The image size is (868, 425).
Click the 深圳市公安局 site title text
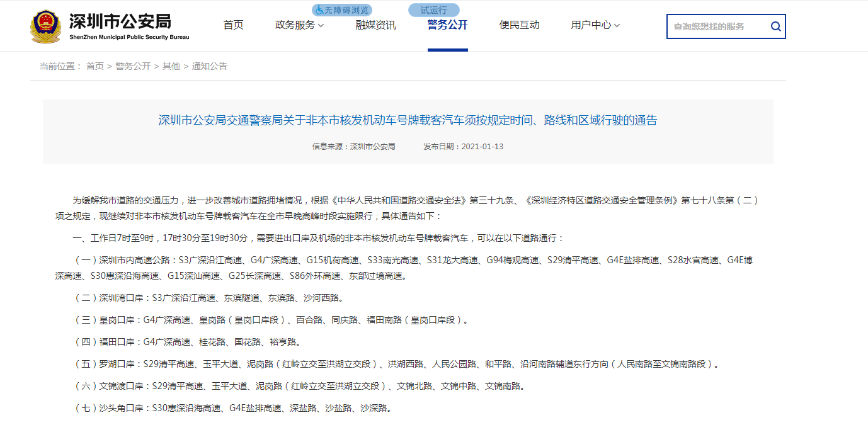tap(120, 21)
